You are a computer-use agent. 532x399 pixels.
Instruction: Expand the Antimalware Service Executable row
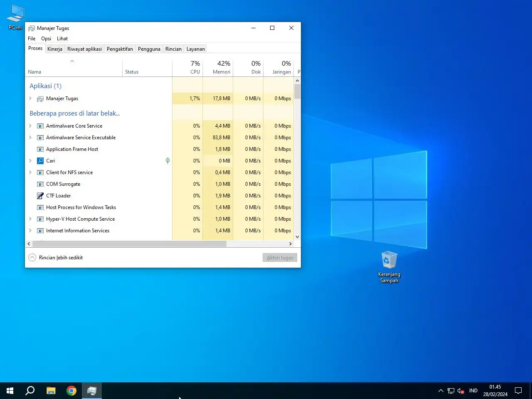tap(30, 138)
